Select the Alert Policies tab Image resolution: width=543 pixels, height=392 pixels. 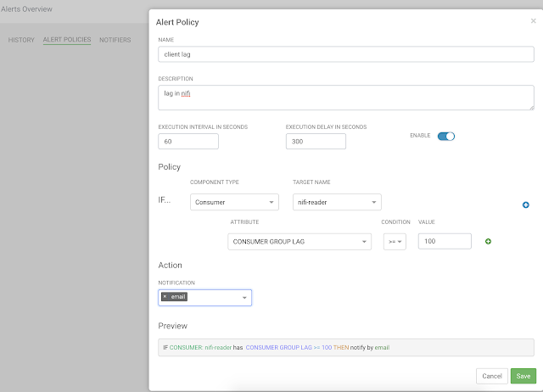[67, 40]
